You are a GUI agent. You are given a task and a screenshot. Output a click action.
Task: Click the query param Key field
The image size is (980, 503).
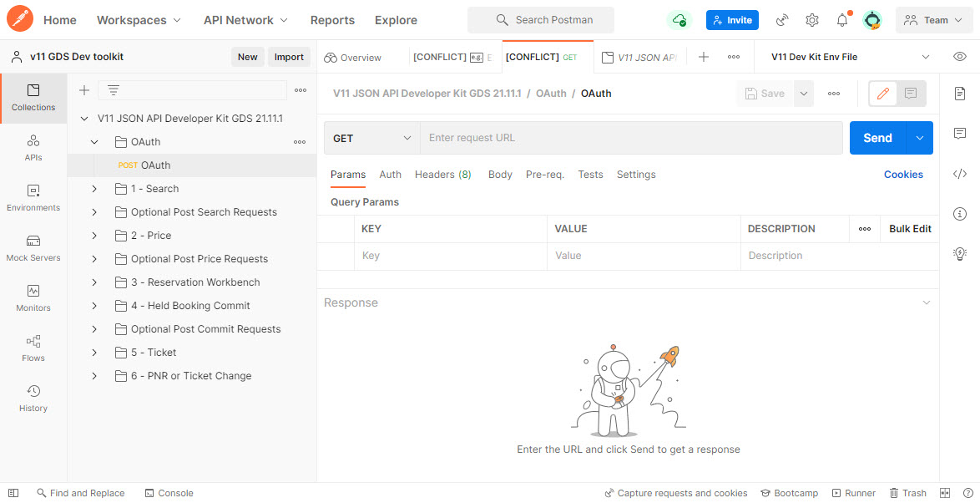pyautogui.click(x=451, y=256)
